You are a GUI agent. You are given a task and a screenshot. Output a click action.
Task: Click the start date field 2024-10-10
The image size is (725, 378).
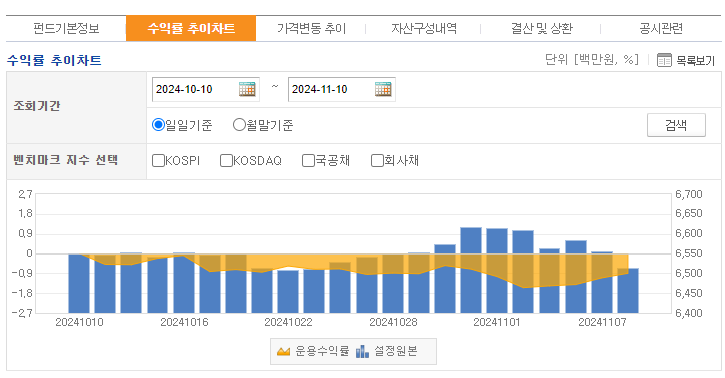206,89
